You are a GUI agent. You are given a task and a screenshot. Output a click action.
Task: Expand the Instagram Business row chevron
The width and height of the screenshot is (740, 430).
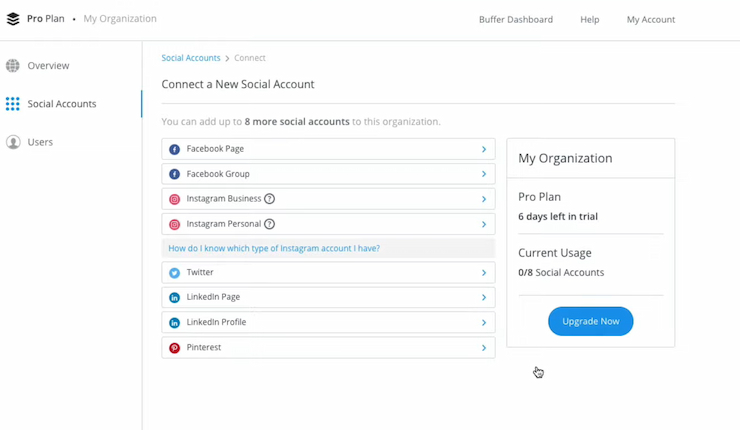(x=484, y=199)
